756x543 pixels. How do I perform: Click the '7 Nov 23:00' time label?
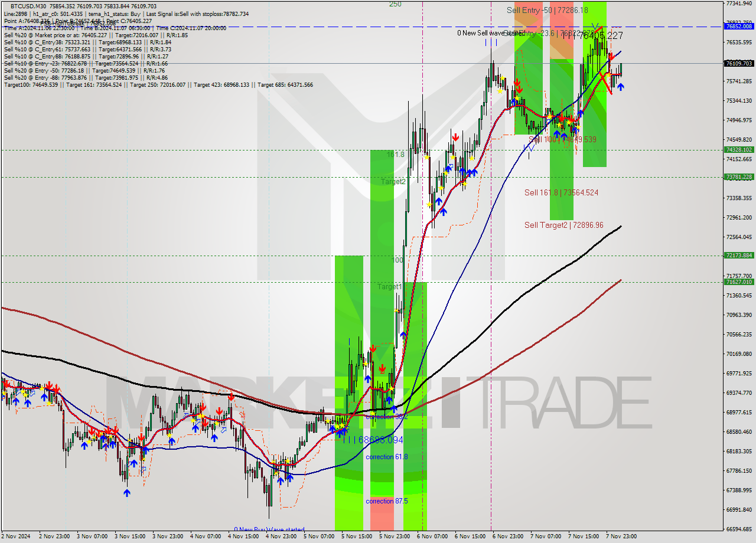(x=621, y=537)
